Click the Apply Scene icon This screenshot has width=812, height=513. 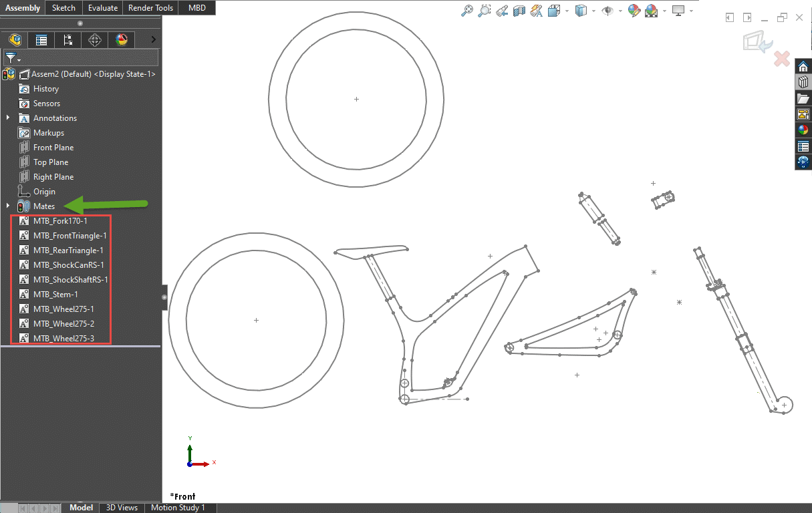[x=651, y=11]
